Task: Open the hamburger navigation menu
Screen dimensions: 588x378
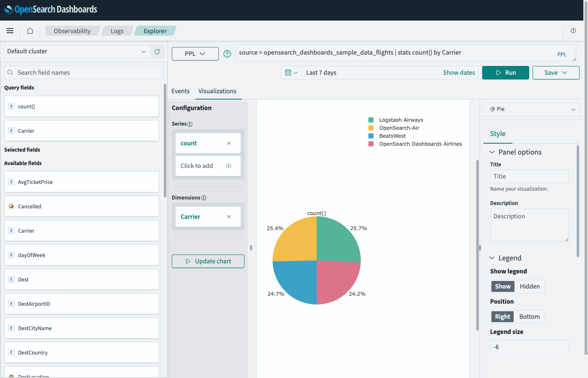Action: [10, 31]
